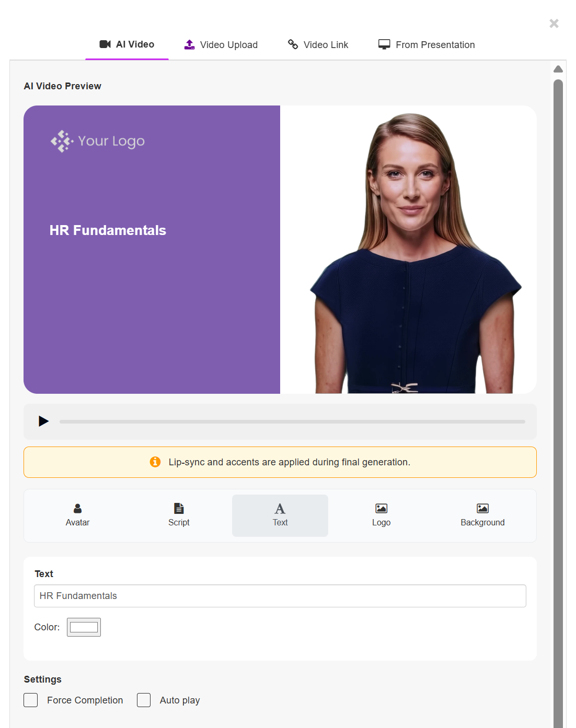Click the Video Link chain icon
Viewport: 576px width, 728px height.
tap(293, 44)
